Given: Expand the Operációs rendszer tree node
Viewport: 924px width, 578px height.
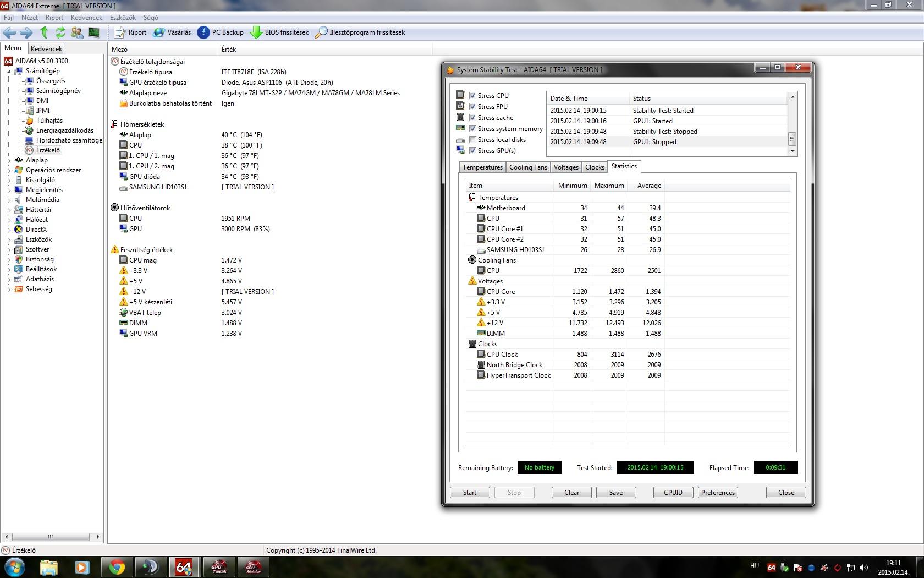Looking at the screenshot, I should tap(9, 171).
